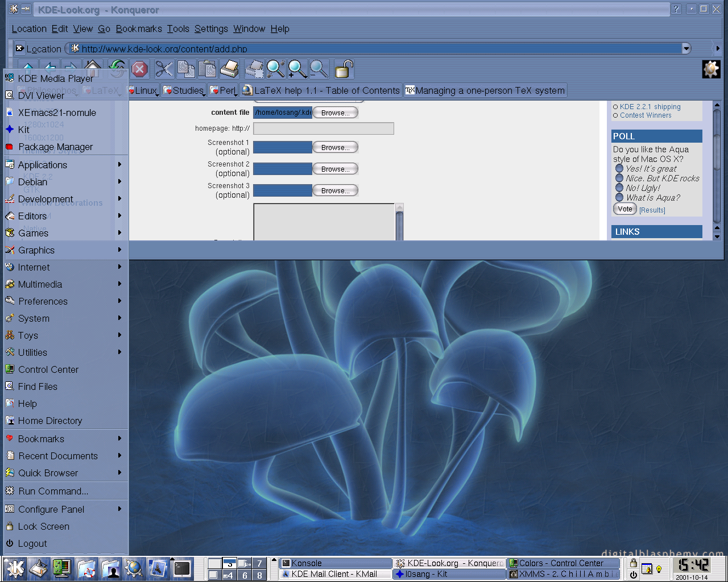Click the Stop loading toolbar icon
Viewport: 728px width, 582px height.
[139, 69]
